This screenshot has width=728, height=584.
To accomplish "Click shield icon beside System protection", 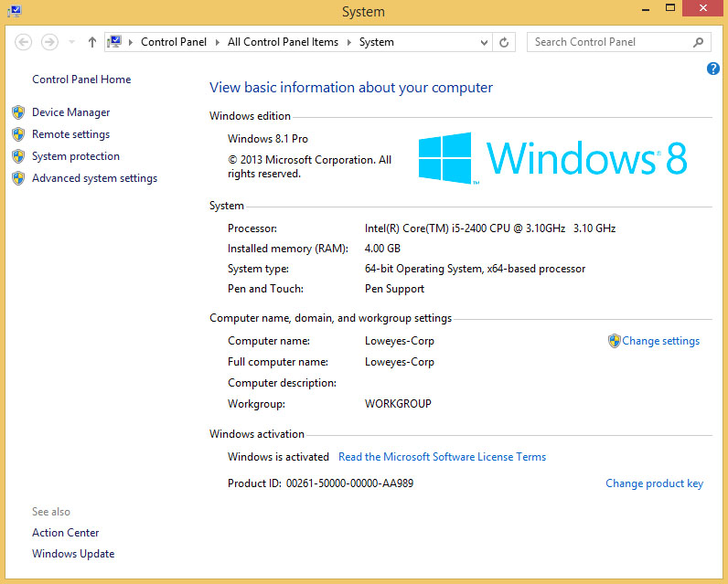I will point(18,156).
